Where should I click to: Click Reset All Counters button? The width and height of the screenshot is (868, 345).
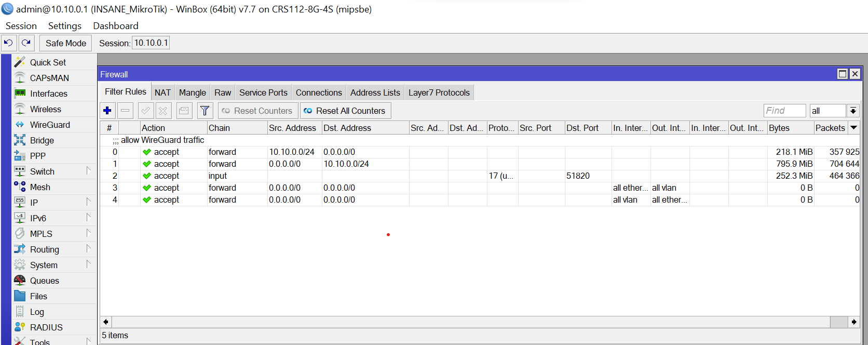point(345,111)
